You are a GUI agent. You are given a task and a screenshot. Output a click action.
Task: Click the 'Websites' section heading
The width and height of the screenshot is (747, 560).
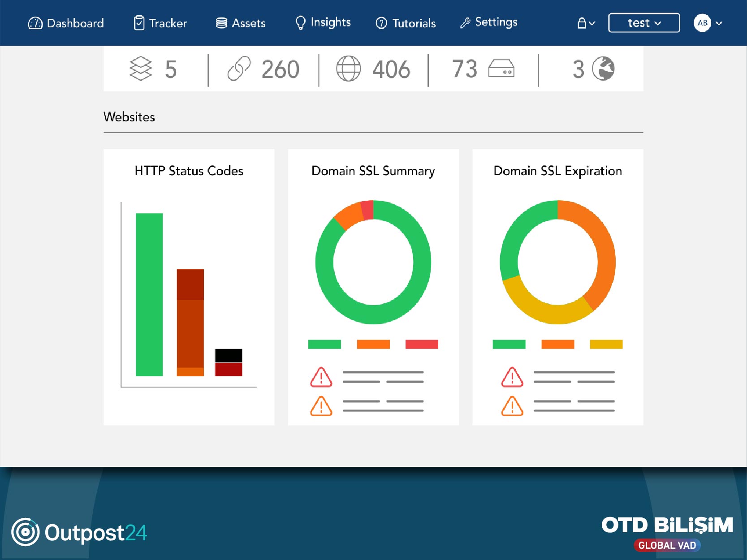[129, 117]
